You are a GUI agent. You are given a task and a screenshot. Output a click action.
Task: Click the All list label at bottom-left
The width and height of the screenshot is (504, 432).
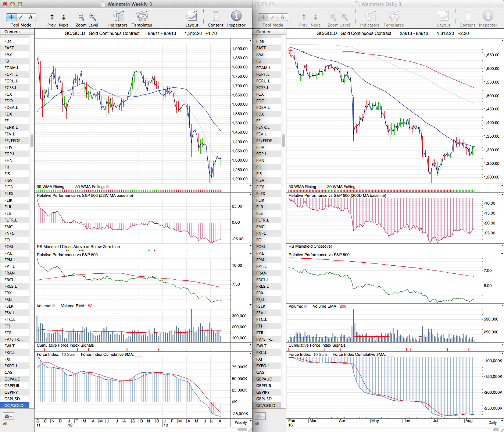click(x=5, y=424)
